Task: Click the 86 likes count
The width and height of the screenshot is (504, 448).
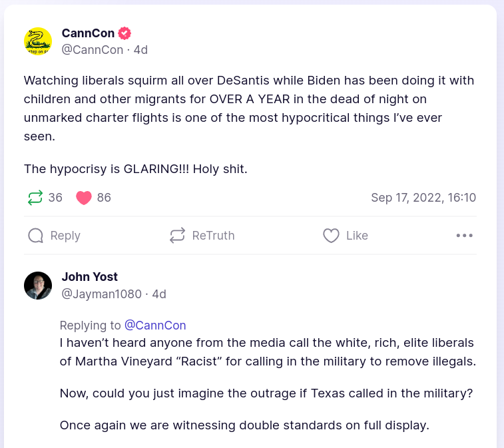Action: click(x=104, y=198)
